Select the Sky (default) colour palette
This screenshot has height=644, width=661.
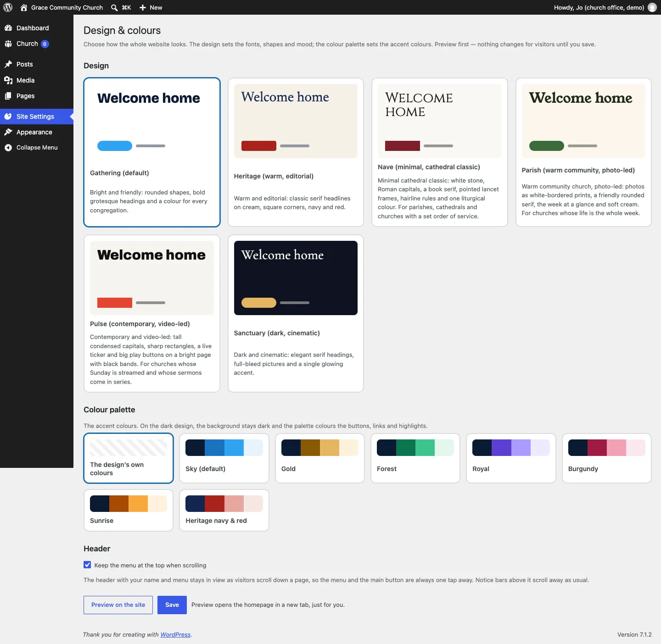(224, 458)
